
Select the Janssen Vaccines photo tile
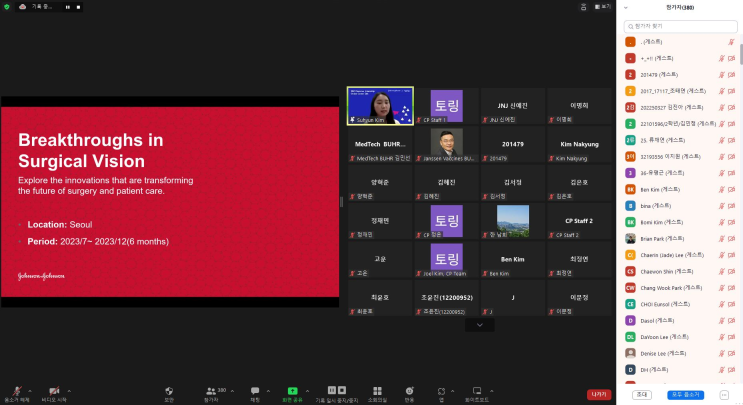(446, 144)
